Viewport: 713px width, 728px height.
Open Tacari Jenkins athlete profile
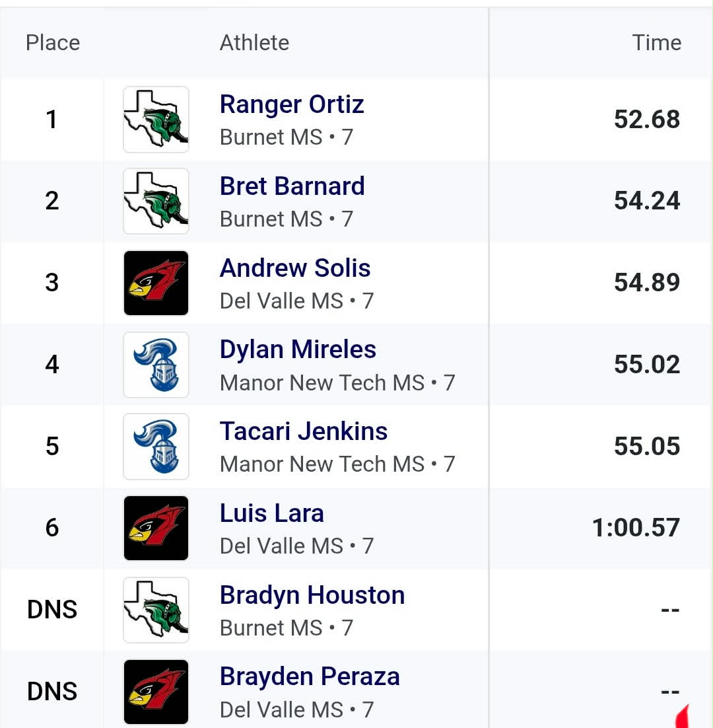(304, 431)
